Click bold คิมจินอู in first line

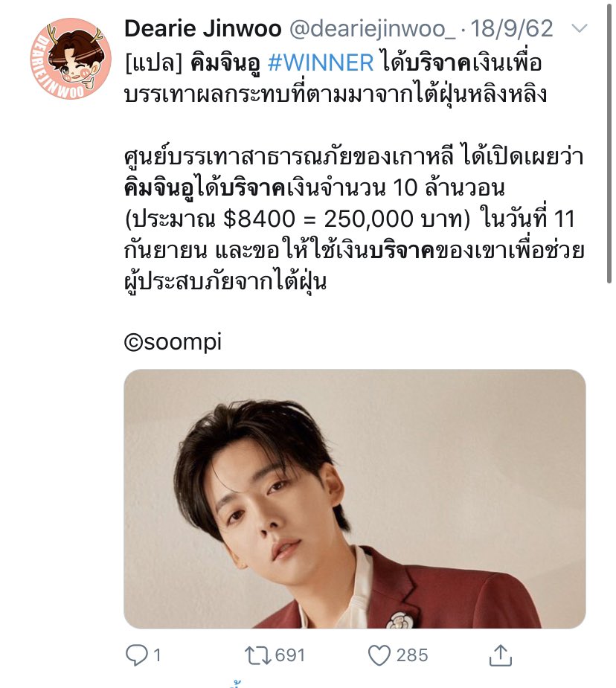(x=225, y=64)
